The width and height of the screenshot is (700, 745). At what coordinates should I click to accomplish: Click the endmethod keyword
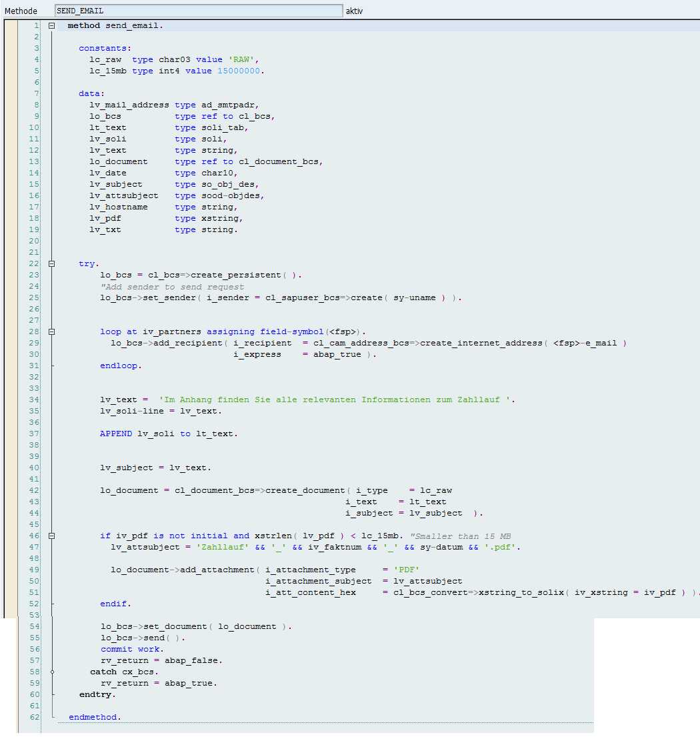click(95, 717)
